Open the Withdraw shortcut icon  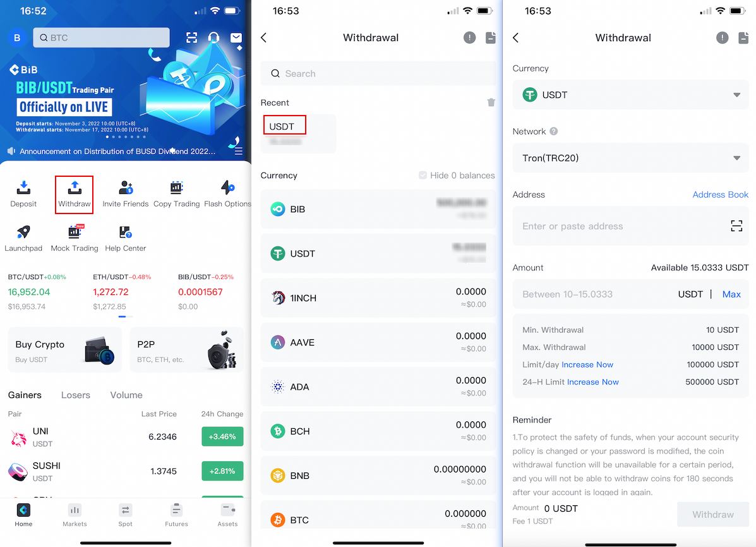(75, 187)
